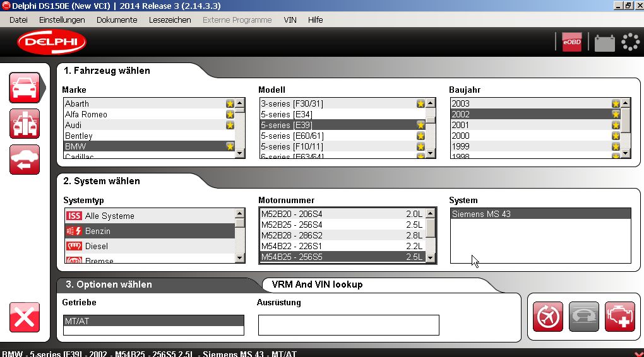The image size is (644, 357).
Task: Click the battery voltage icon in header
Action: [605, 43]
